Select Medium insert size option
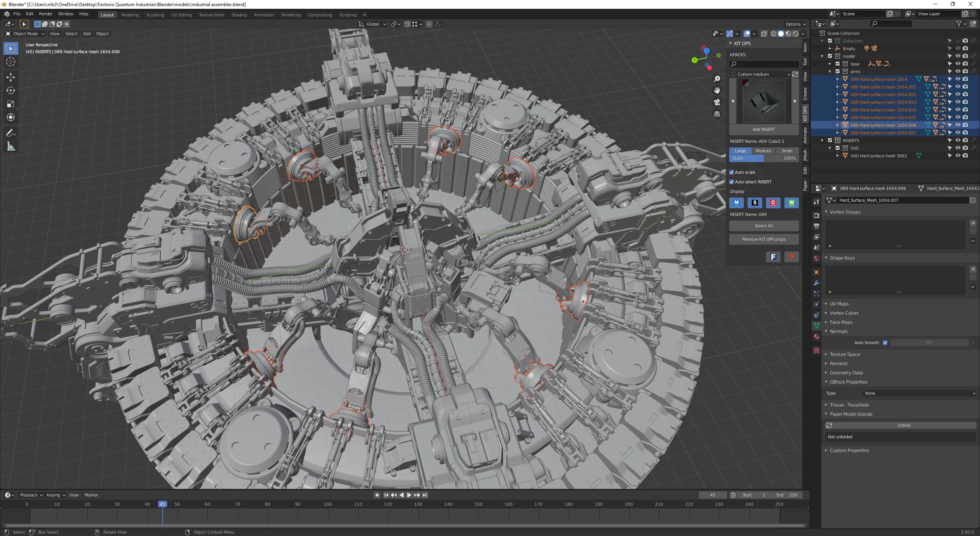Screen dimensions: 980x536 coord(763,151)
